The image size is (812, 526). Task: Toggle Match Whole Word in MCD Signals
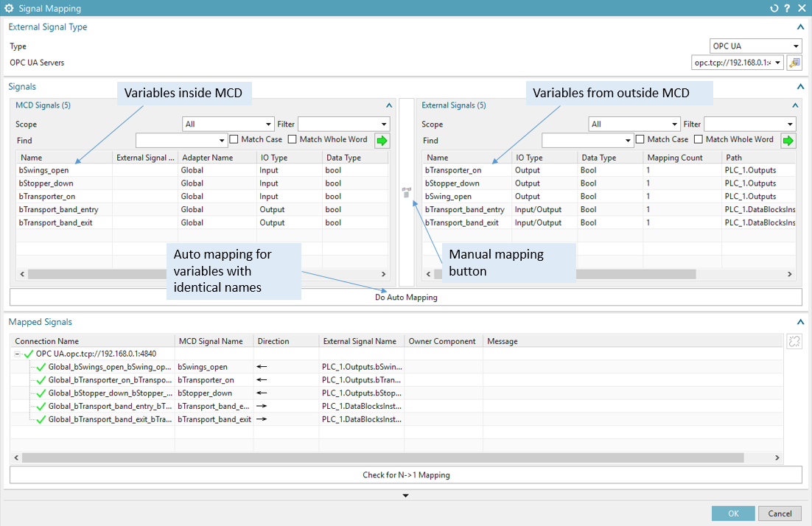[293, 139]
